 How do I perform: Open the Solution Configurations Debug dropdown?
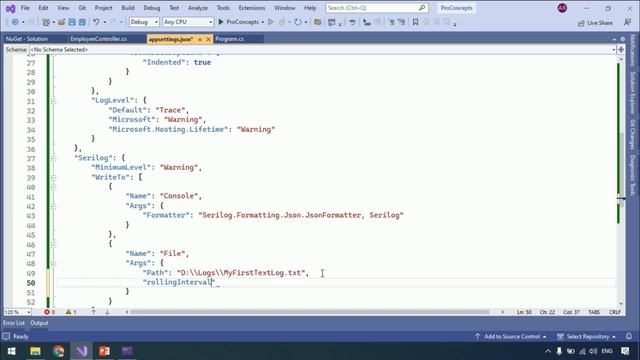pyautogui.click(x=144, y=22)
